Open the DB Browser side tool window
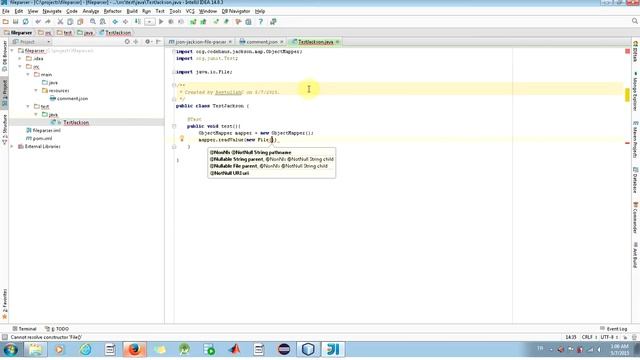The width and height of the screenshot is (640, 360). coord(4,56)
